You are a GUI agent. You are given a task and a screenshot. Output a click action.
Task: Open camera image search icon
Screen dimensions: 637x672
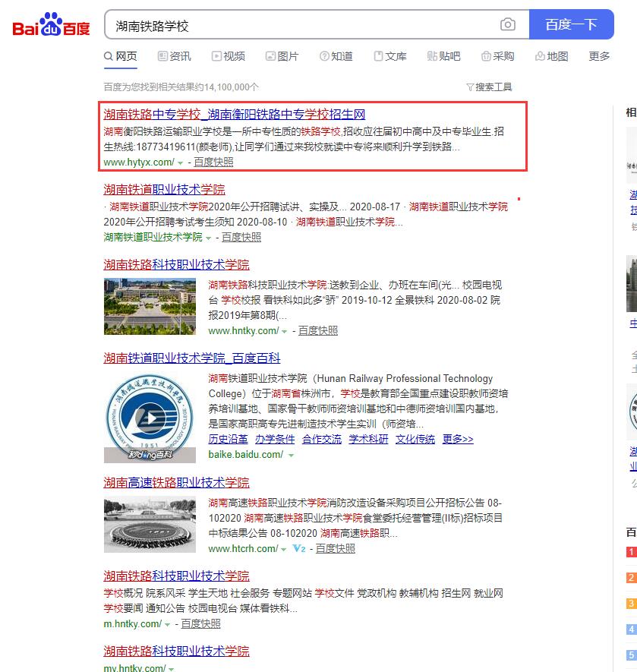(x=507, y=24)
